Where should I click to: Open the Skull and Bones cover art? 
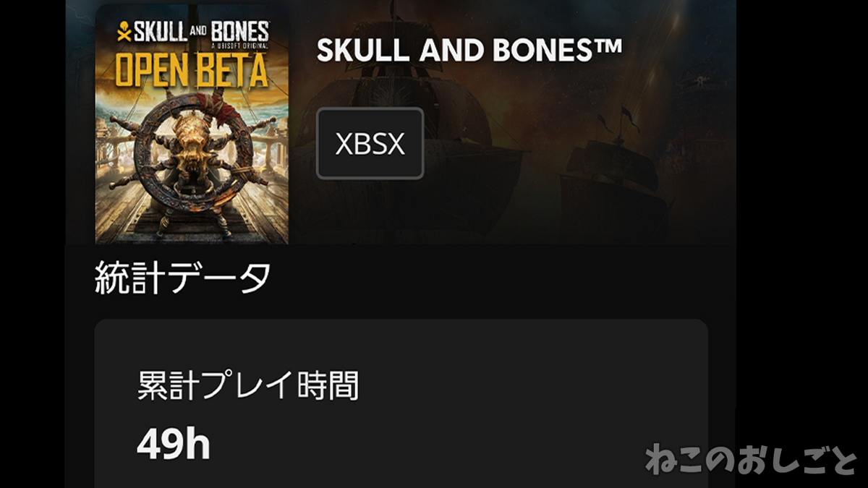coord(192,124)
